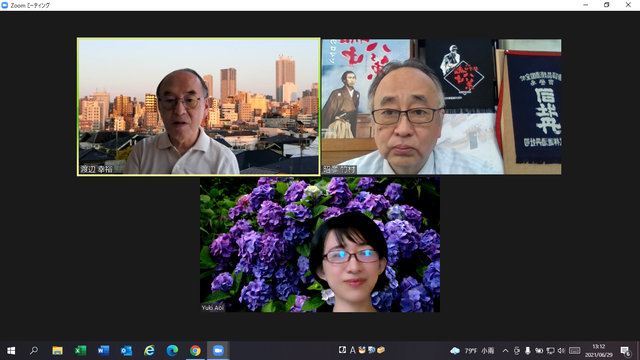Click the Zoom taskbar icon
The width and height of the screenshot is (640, 360).
[x=218, y=351]
